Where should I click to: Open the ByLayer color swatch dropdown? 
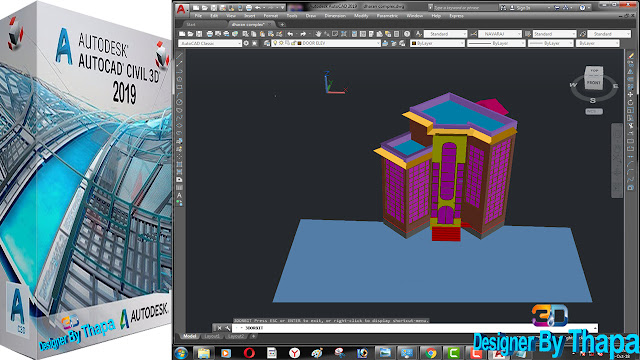438,43
